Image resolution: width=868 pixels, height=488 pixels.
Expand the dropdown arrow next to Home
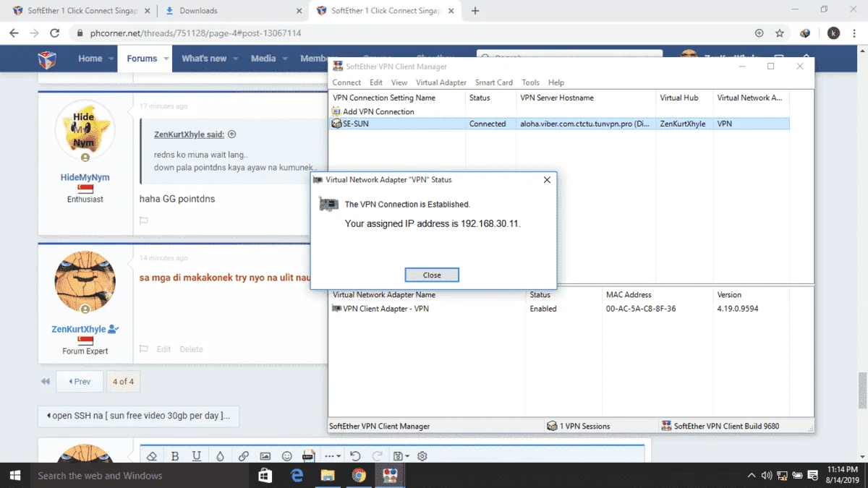(111, 59)
